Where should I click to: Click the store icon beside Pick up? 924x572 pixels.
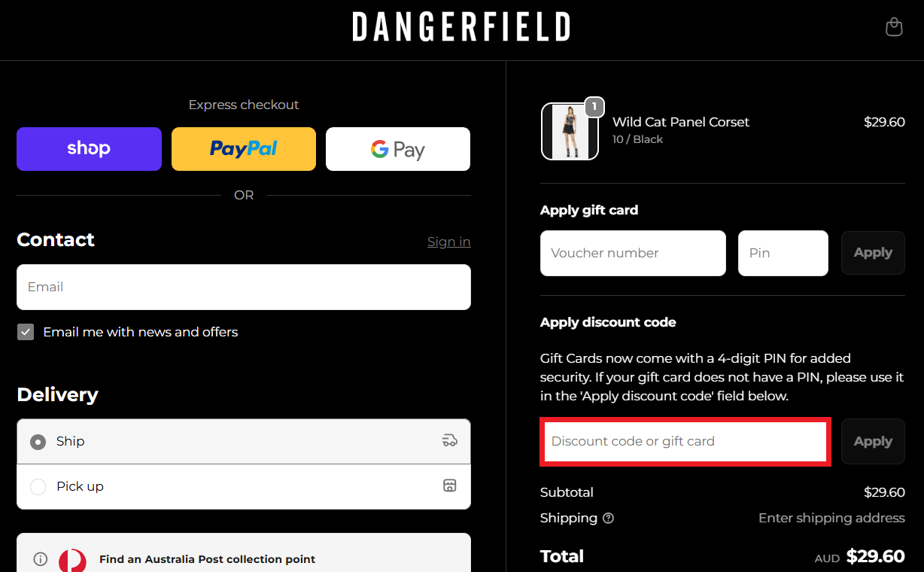[x=449, y=486]
